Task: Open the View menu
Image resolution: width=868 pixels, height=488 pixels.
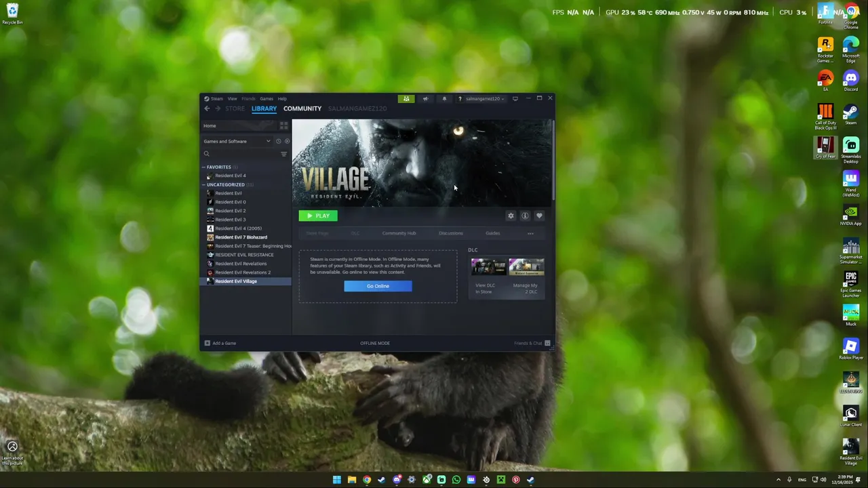Action: tap(233, 99)
